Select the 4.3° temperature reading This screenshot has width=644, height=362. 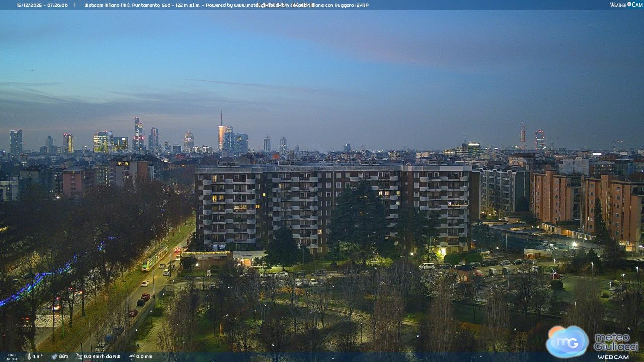click(38, 356)
